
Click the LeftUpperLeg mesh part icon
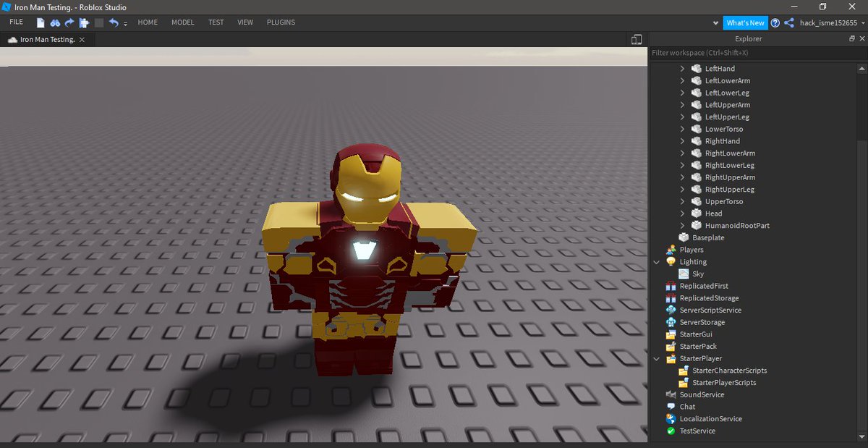tap(696, 117)
